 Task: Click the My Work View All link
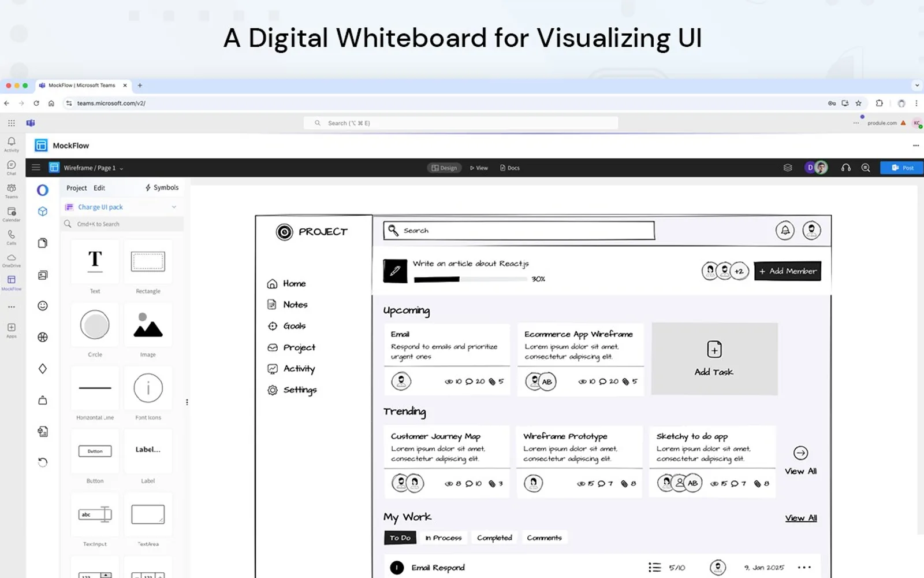pyautogui.click(x=801, y=518)
